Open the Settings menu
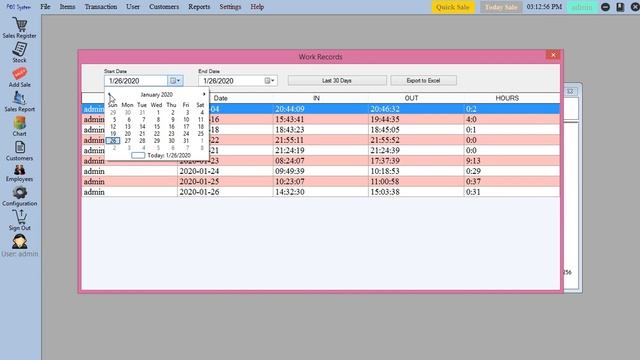 click(230, 7)
